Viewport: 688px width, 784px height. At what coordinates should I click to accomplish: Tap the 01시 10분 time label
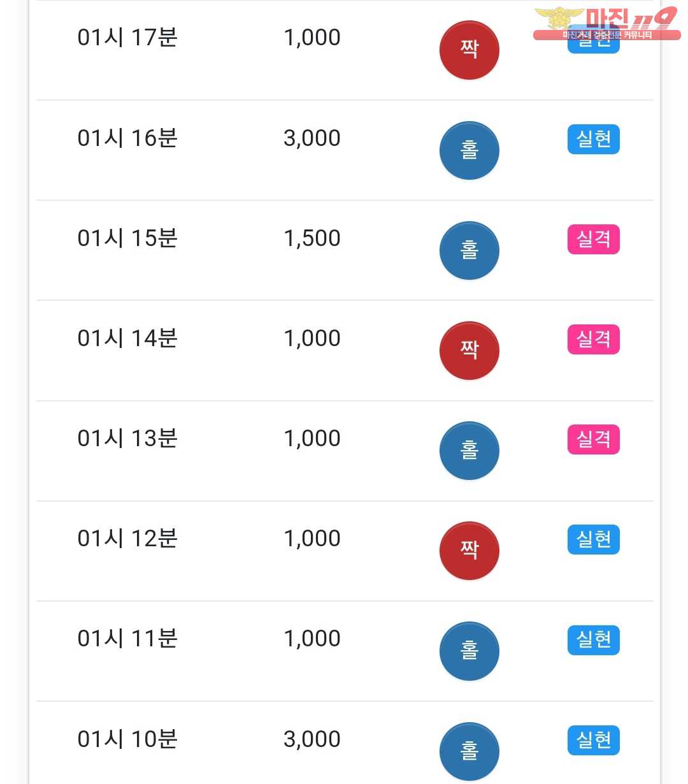(x=127, y=739)
